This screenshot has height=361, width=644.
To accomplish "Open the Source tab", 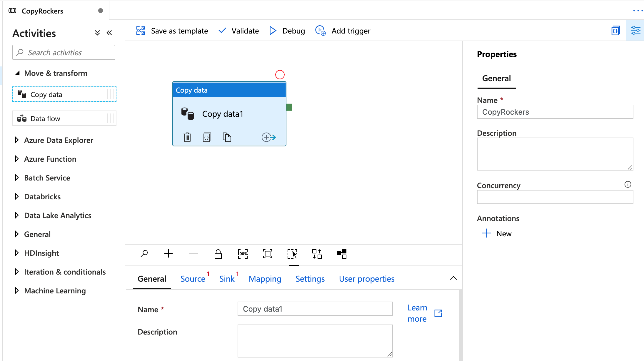I will point(193,279).
